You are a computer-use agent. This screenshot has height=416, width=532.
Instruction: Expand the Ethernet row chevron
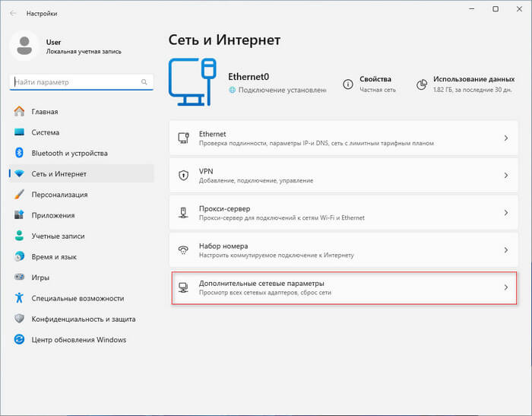click(x=505, y=138)
